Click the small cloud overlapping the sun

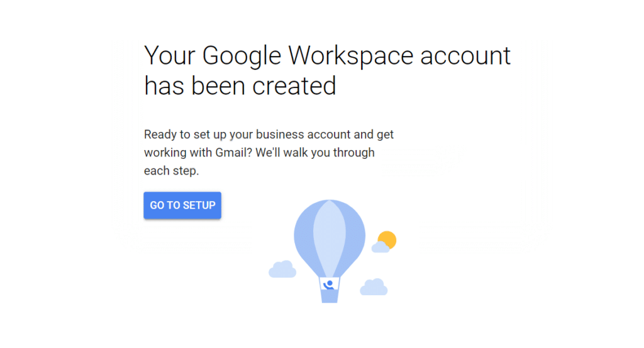380,247
